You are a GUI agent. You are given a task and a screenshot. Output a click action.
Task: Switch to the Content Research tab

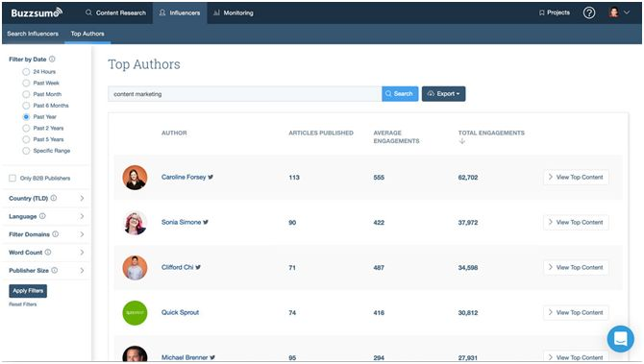pos(115,13)
